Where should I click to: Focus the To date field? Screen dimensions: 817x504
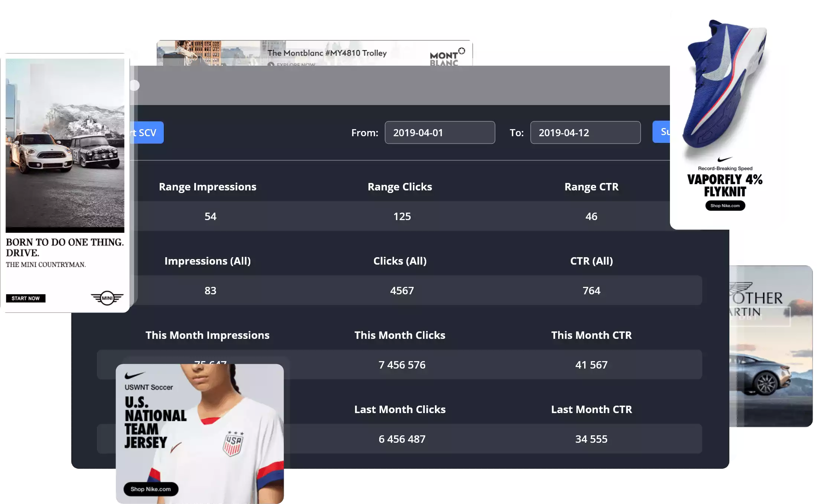pyautogui.click(x=585, y=132)
